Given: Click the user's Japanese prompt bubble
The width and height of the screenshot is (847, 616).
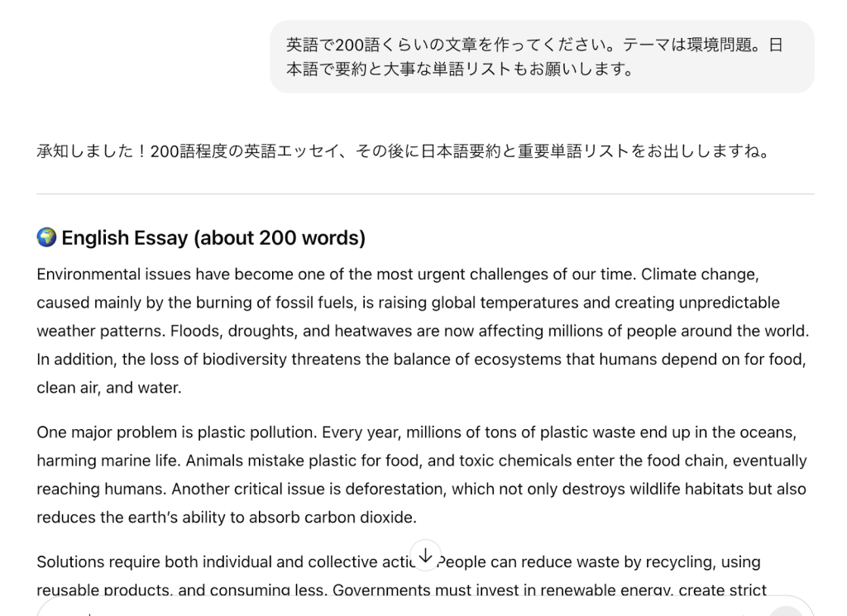Looking at the screenshot, I should pos(542,57).
